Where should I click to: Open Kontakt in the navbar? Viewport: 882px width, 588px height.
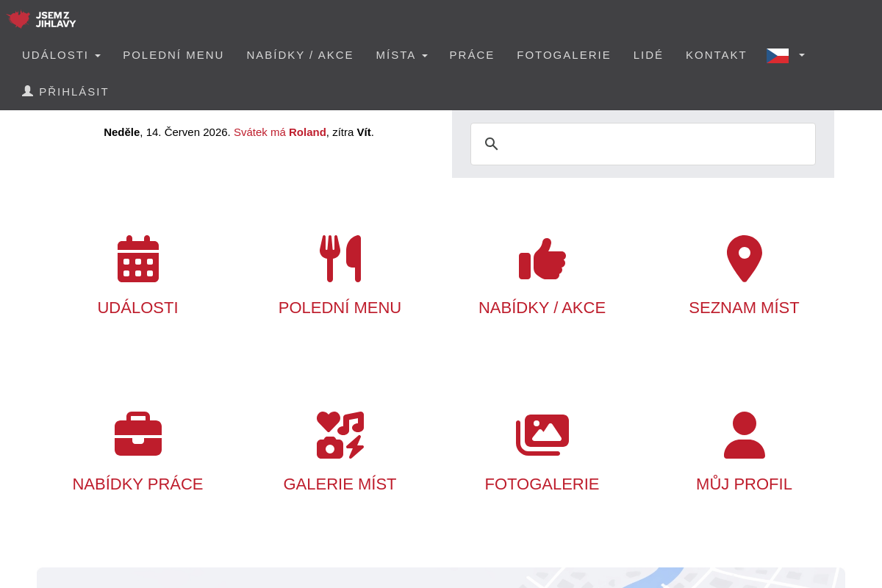click(x=716, y=55)
